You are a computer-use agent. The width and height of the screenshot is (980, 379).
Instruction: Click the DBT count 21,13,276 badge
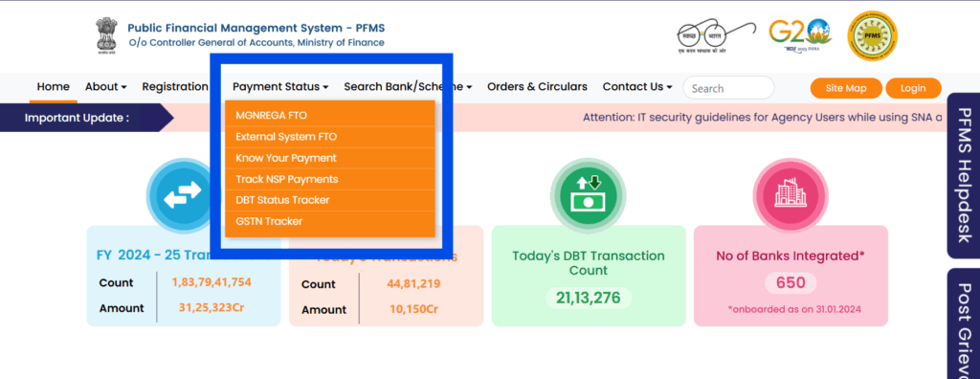589,298
